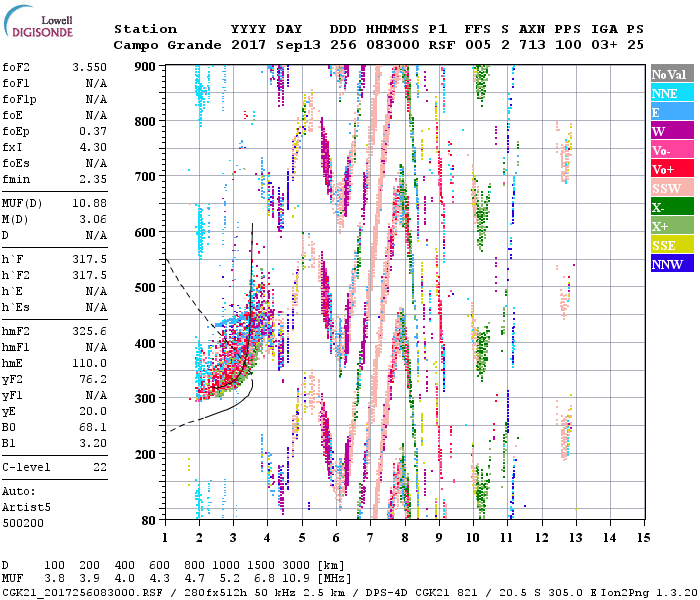The image size is (700, 600).
Task: Click the 900 label on height axis
Action: (146, 66)
